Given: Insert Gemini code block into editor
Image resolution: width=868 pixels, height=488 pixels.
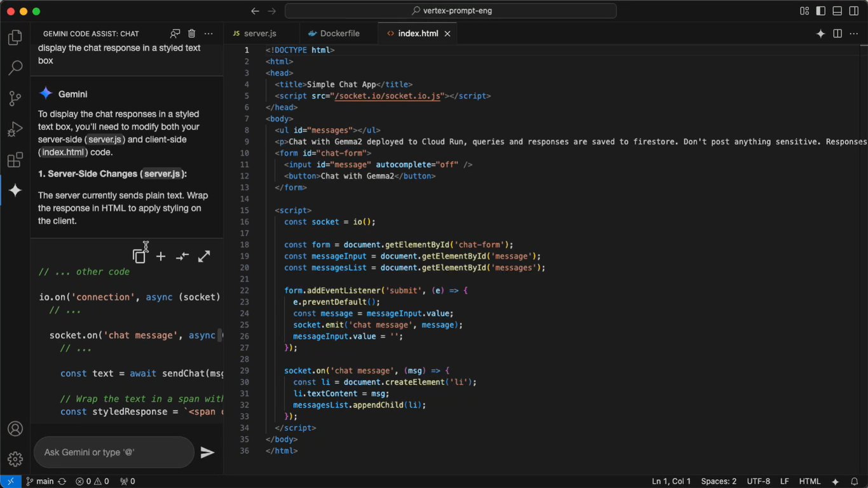Looking at the screenshot, I should point(161,256).
